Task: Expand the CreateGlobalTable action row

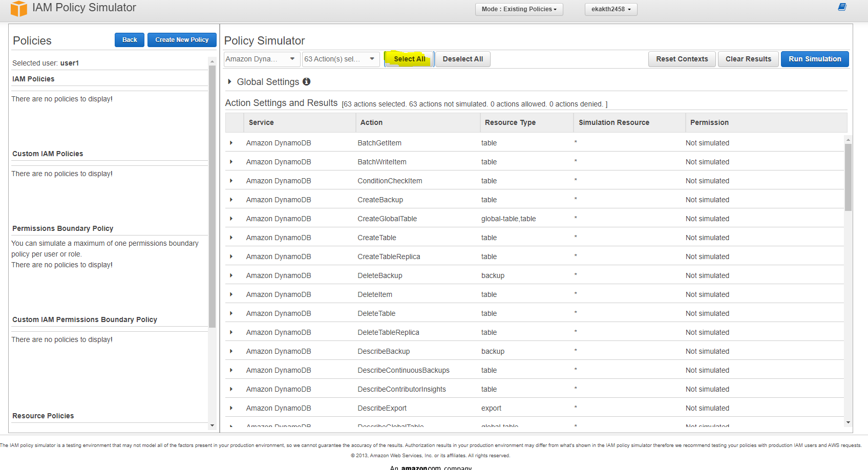Action: tap(231, 219)
